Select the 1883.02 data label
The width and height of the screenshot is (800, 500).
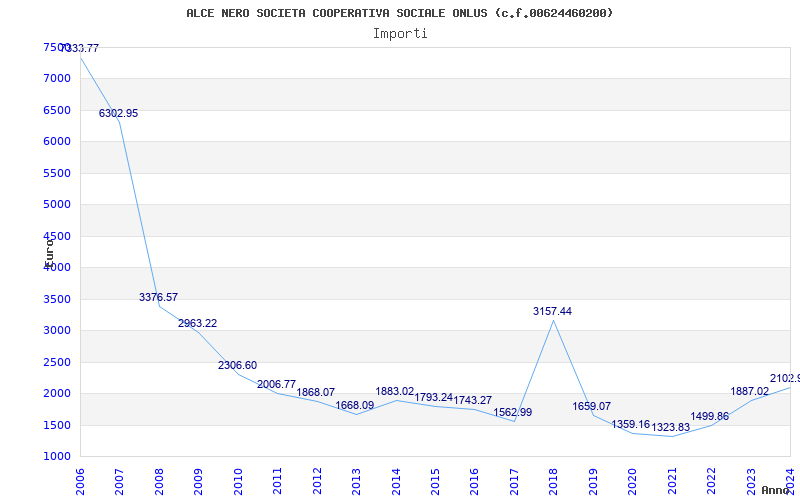[x=394, y=392]
